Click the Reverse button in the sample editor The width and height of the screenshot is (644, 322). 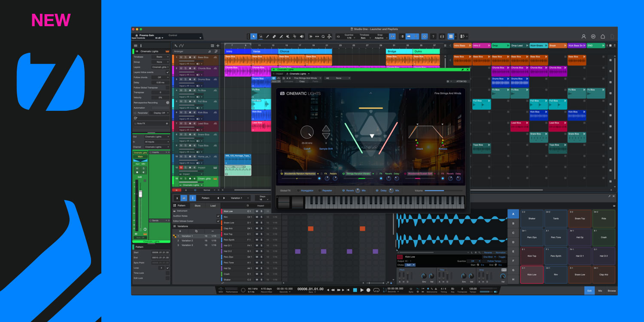tap(488, 252)
